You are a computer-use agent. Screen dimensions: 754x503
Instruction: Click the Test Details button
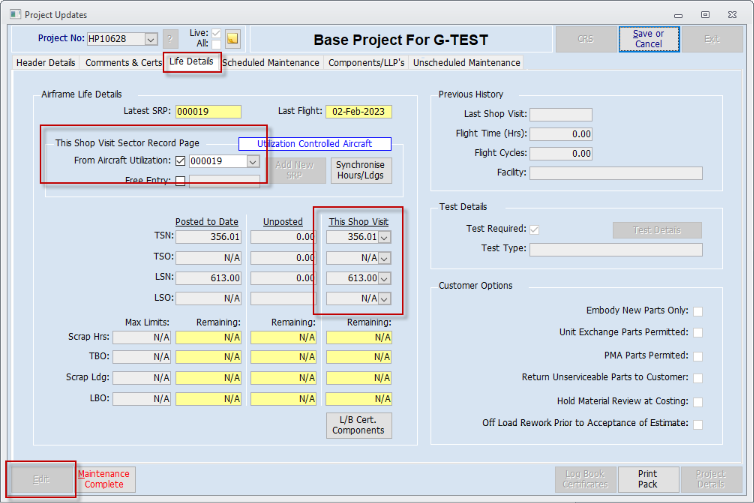(x=657, y=230)
